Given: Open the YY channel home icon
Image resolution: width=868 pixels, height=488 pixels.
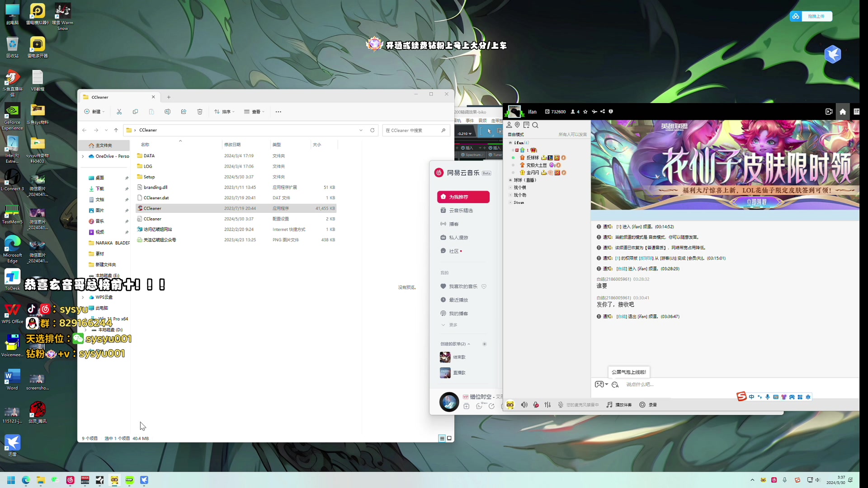Looking at the screenshot, I should click(843, 112).
